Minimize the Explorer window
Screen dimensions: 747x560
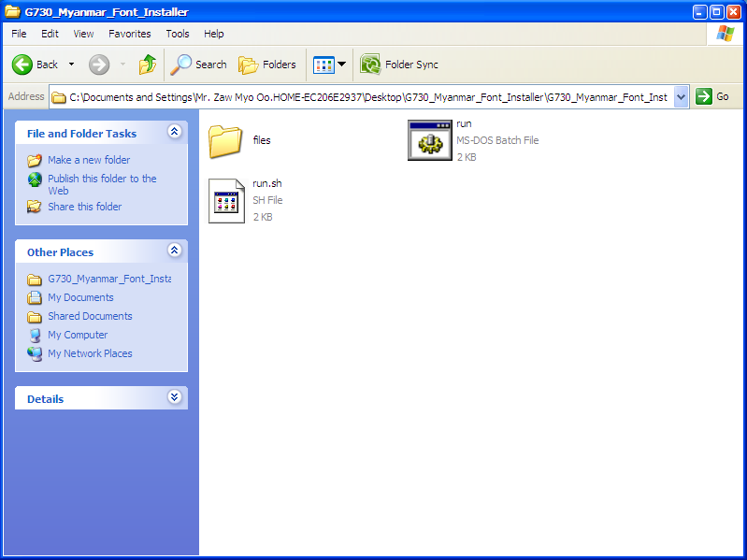699,12
